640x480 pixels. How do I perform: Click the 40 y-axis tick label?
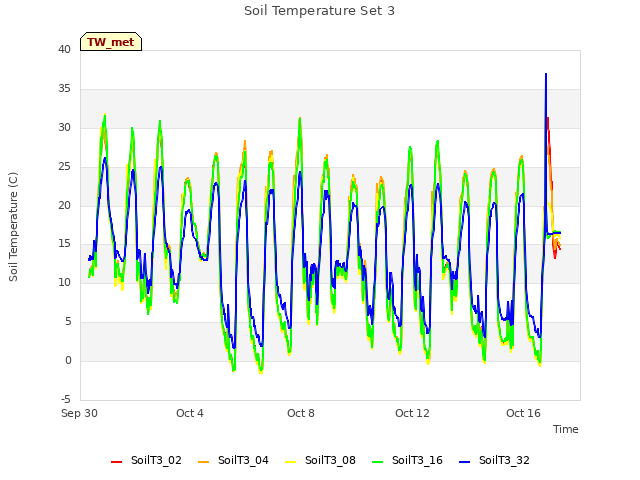click(64, 49)
